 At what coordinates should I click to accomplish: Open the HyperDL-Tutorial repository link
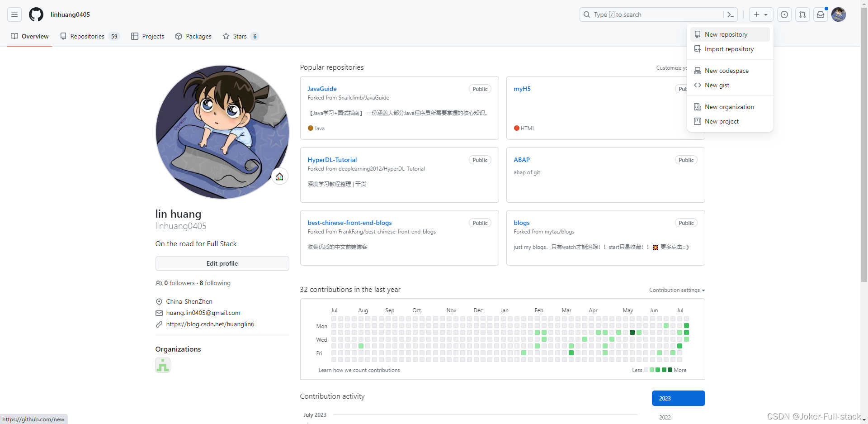pyautogui.click(x=332, y=160)
